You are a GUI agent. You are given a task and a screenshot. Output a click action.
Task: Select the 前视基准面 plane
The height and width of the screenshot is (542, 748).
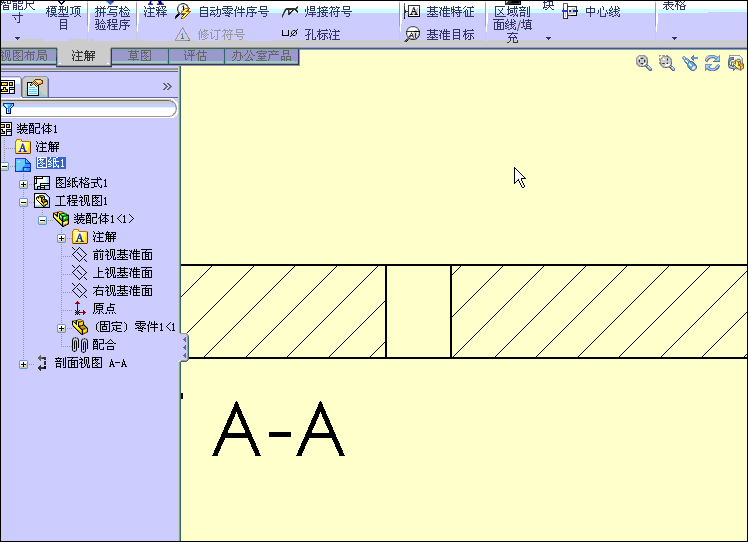(123, 255)
